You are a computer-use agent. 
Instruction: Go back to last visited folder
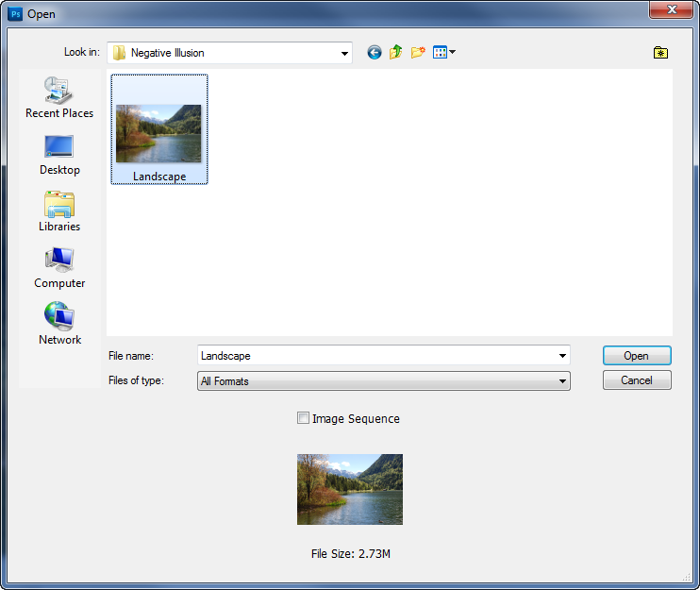point(375,53)
